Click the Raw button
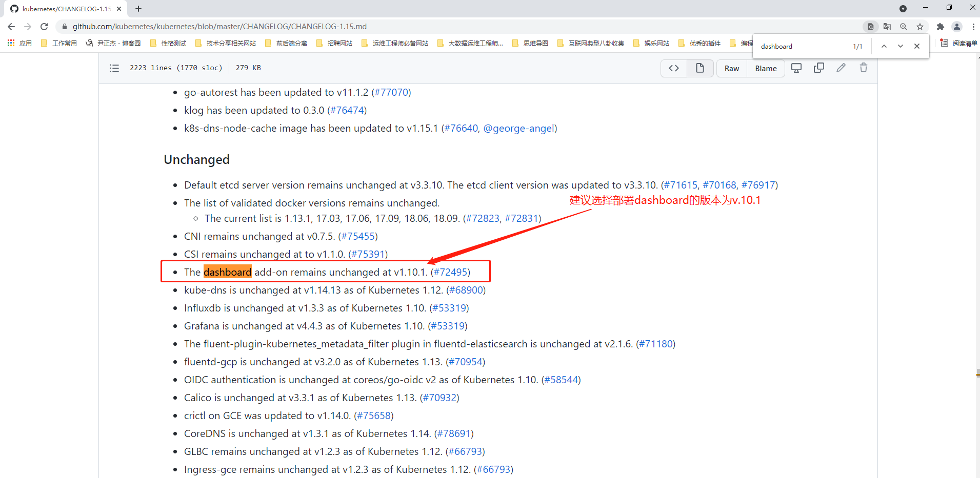This screenshot has width=980, height=478. coord(731,69)
